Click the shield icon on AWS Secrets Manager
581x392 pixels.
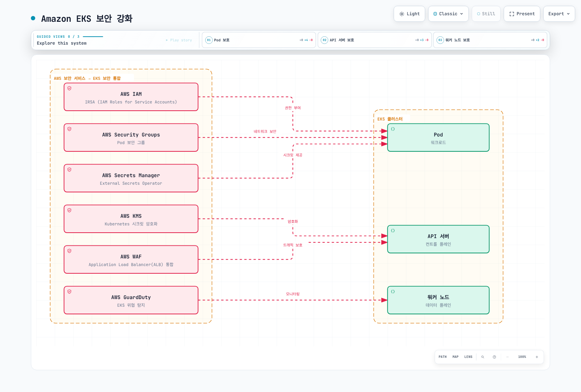tap(69, 170)
